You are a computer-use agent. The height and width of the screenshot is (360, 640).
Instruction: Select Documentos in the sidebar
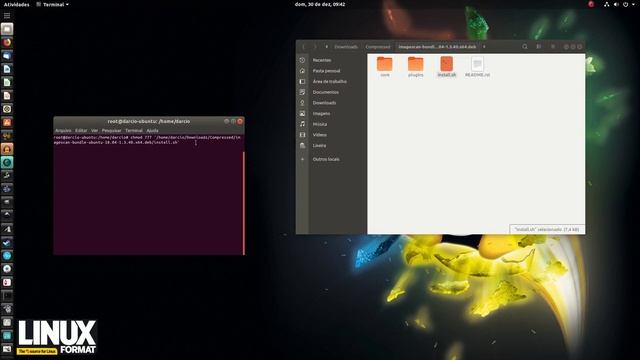[x=326, y=92]
